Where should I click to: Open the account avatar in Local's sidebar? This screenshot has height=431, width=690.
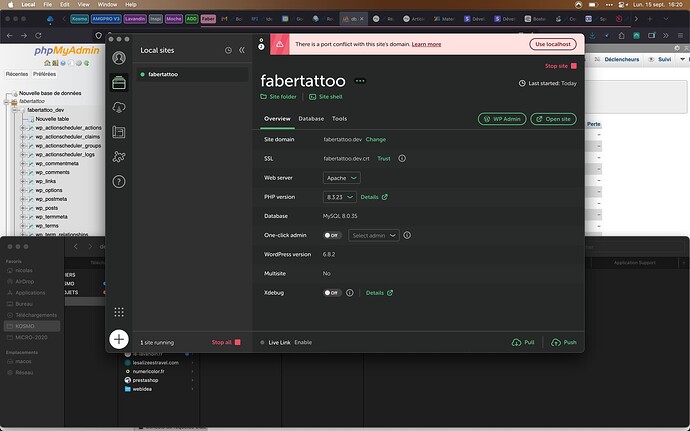pyautogui.click(x=119, y=58)
